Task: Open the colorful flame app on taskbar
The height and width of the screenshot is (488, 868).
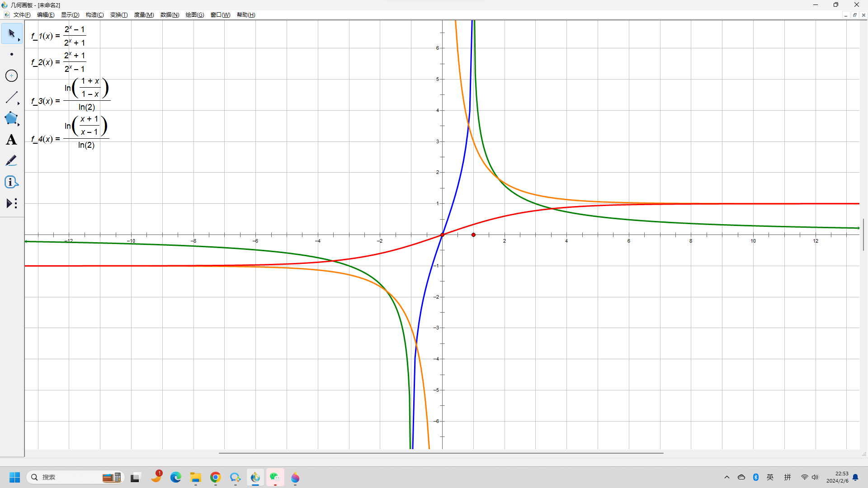Action: (295, 477)
